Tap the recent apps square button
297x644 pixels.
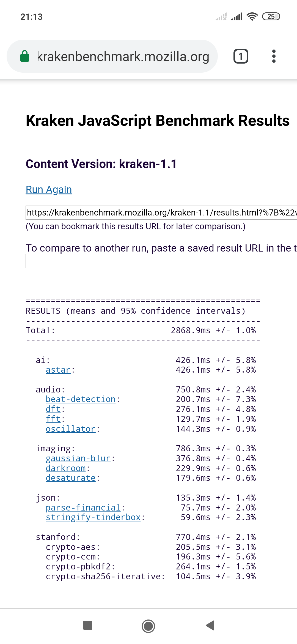point(87,625)
